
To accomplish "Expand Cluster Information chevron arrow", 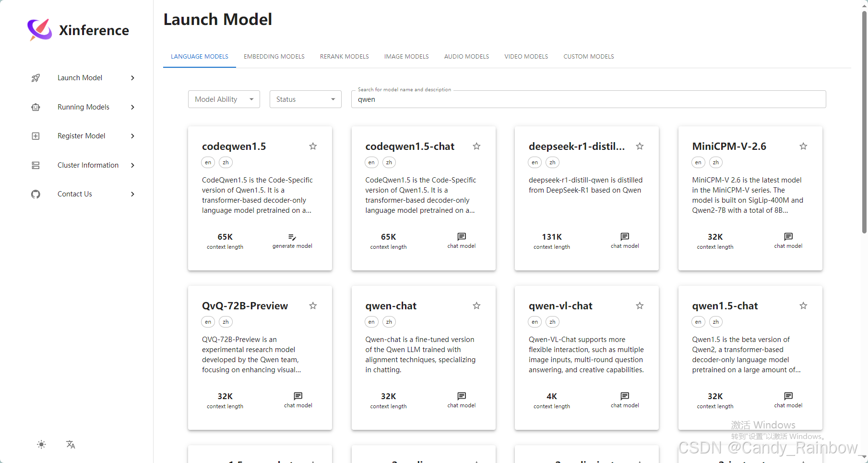I will [133, 165].
